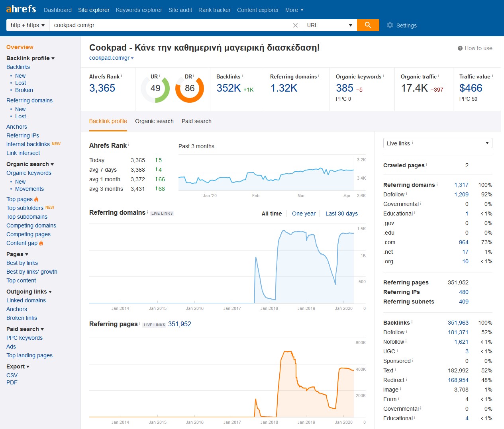Click info icon next to UGC row

[x=397, y=351]
